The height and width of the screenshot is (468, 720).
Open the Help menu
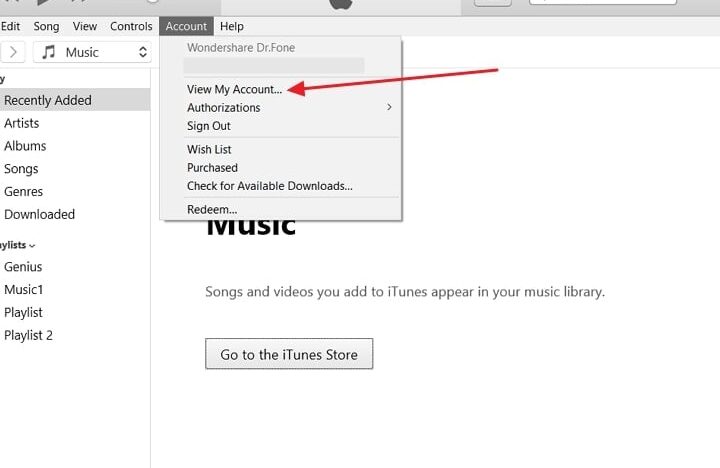pos(231,26)
